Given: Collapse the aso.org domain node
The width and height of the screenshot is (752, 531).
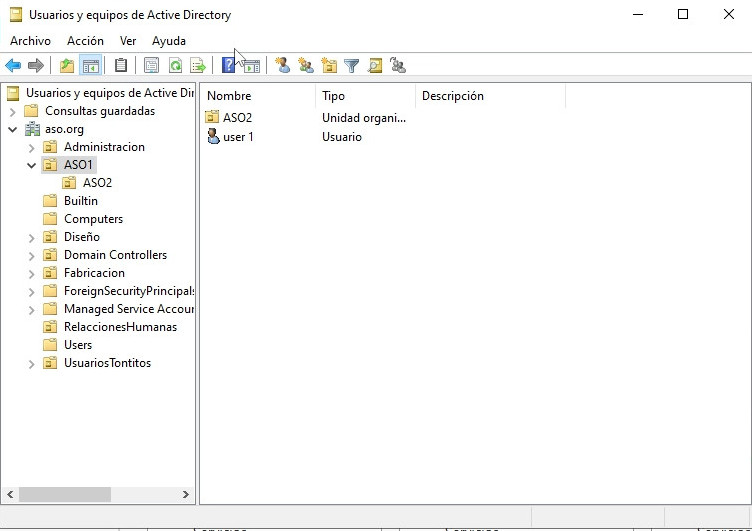Looking at the screenshot, I should (12, 129).
